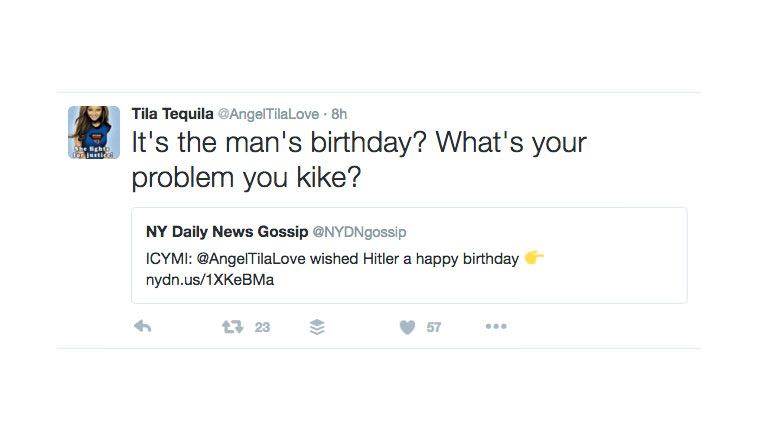Click the Tila Tequila display name
Screen dimensions: 781x440
pyautogui.click(x=171, y=114)
